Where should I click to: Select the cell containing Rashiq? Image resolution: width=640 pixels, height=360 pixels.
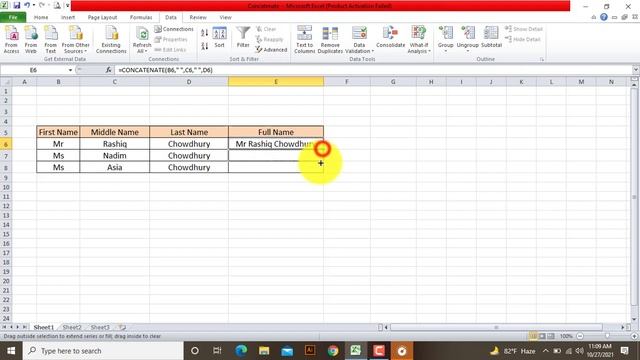[115, 144]
